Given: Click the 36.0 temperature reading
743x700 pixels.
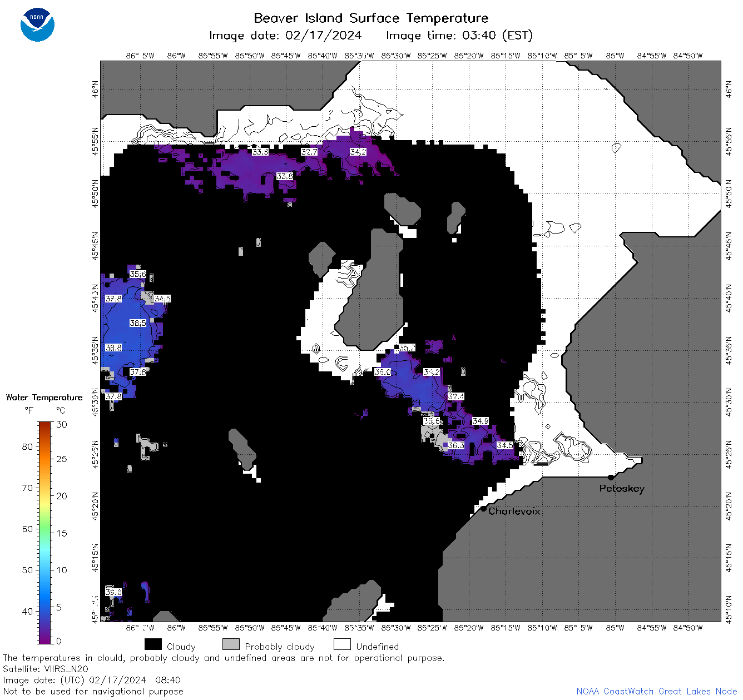Looking at the screenshot, I should 383,372.
